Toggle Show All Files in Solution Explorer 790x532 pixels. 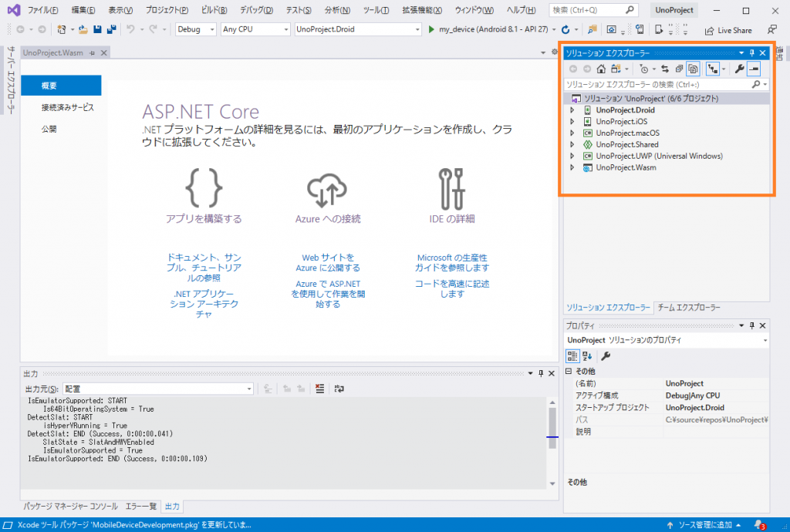693,69
